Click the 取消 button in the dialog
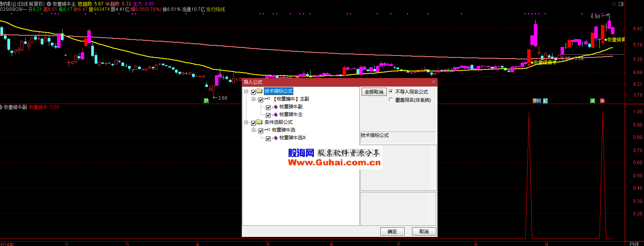This screenshot has width=644, height=246. (424, 231)
